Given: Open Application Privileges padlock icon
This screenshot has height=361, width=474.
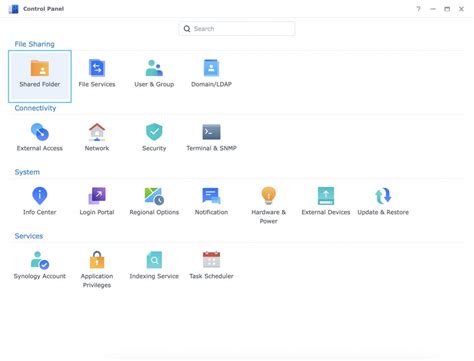Looking at the screenshot, I should [97, 260].
